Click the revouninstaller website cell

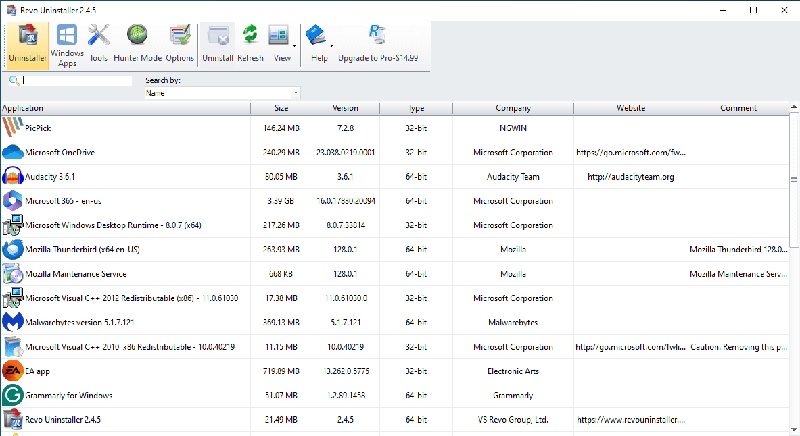(631, 420)
